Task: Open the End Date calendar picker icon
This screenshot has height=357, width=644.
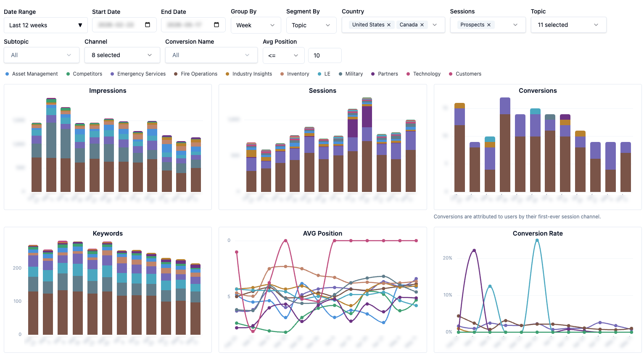Action: click(216, 25)
